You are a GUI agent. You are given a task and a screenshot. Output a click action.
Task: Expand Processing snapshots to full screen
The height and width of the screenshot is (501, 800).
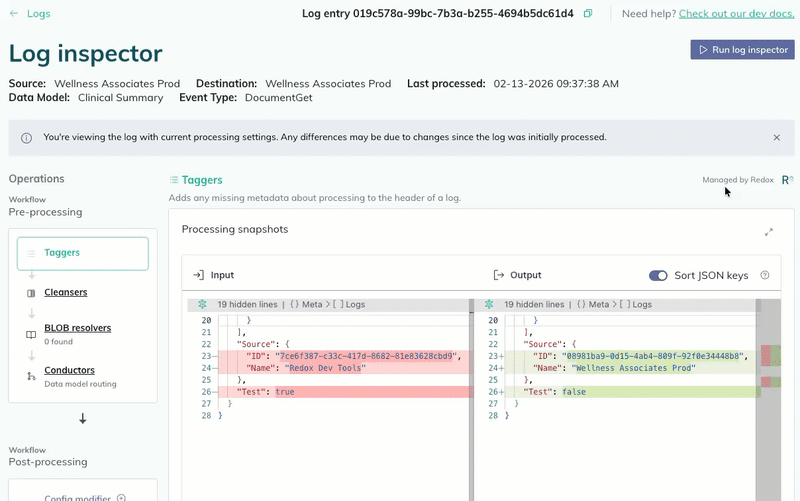(769, 232)
